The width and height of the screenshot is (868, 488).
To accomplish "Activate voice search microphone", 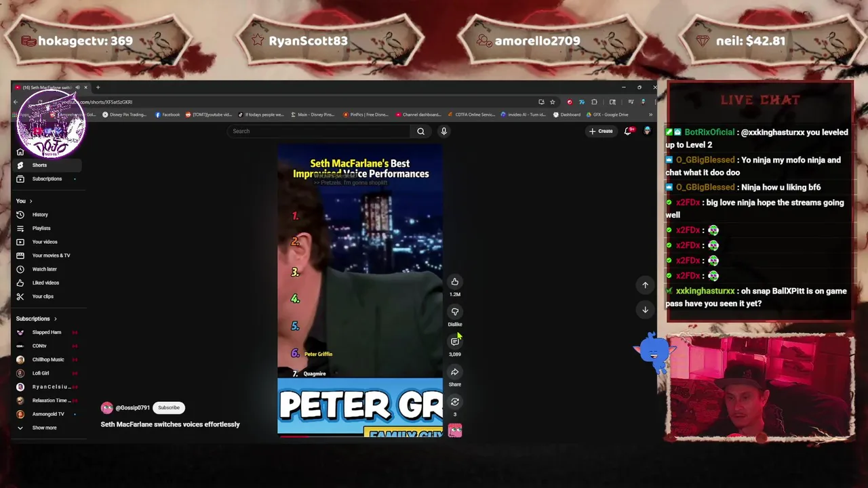I will coord(443,131).
